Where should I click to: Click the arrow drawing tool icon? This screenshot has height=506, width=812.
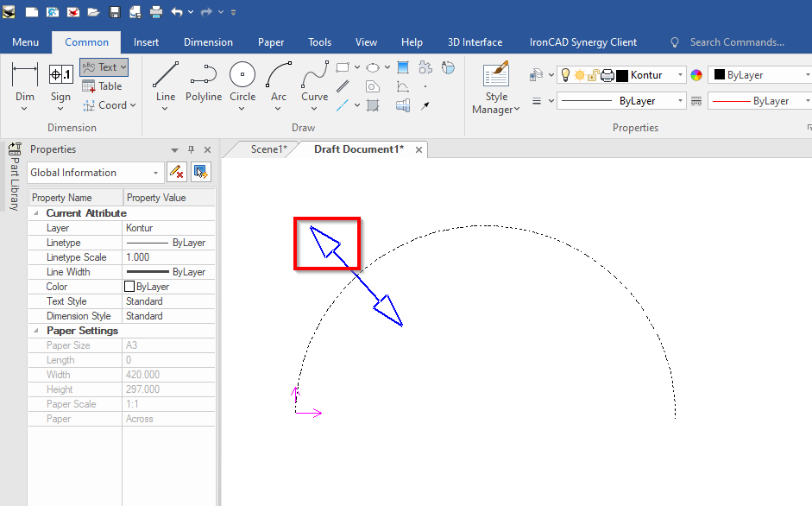(425, 105)
